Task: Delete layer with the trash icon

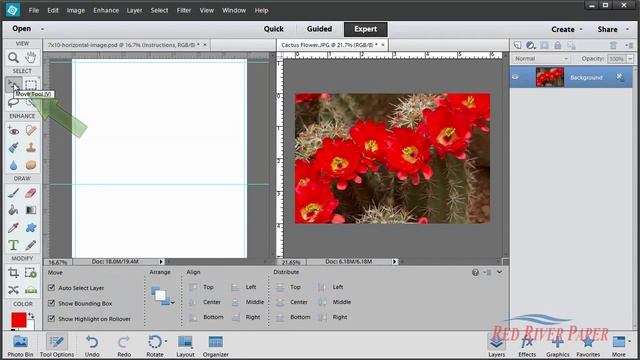Action: tap(613, 45)
